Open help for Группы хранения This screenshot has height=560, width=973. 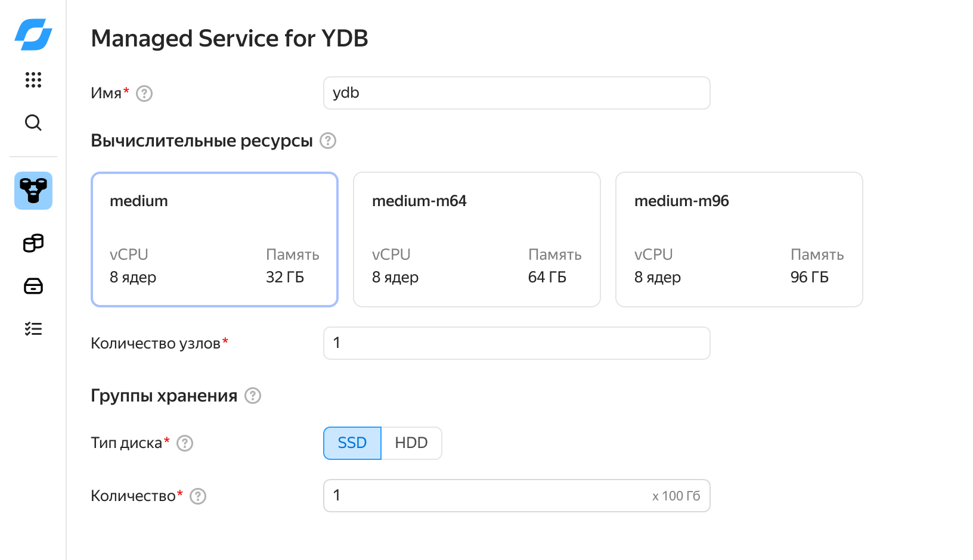pos(252,395)
